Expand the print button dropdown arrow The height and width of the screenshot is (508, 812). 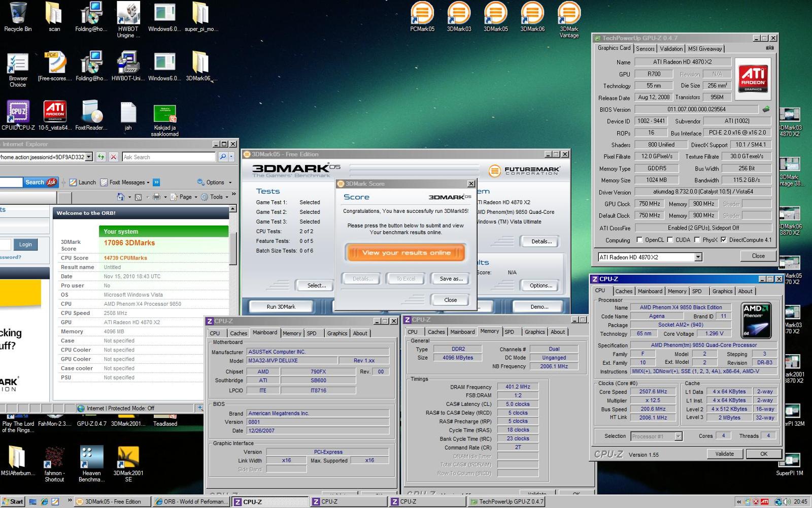coord(165,197)
